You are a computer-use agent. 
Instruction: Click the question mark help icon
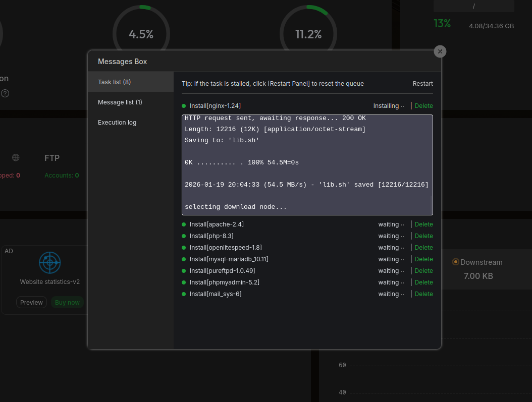(x=5, y=93)
